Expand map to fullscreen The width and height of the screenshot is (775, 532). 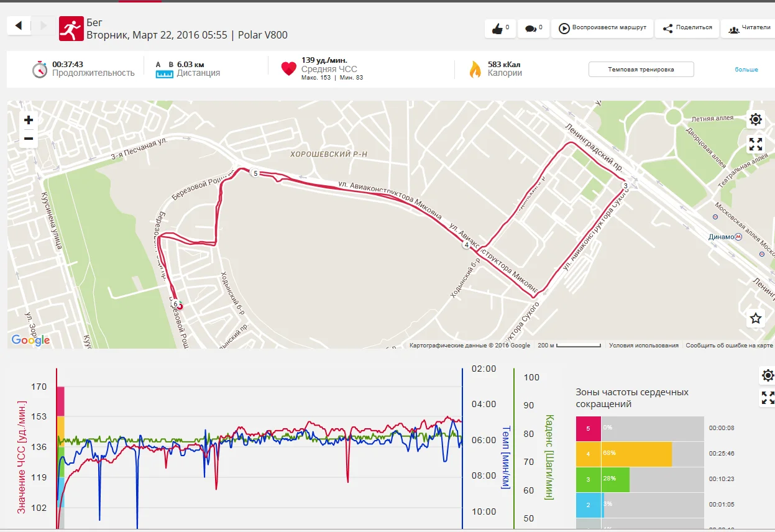pos(756,145)
